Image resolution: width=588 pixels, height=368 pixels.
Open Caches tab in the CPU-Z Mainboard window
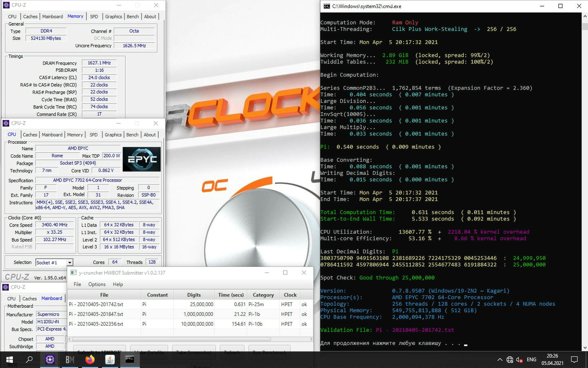coord(30,298)
